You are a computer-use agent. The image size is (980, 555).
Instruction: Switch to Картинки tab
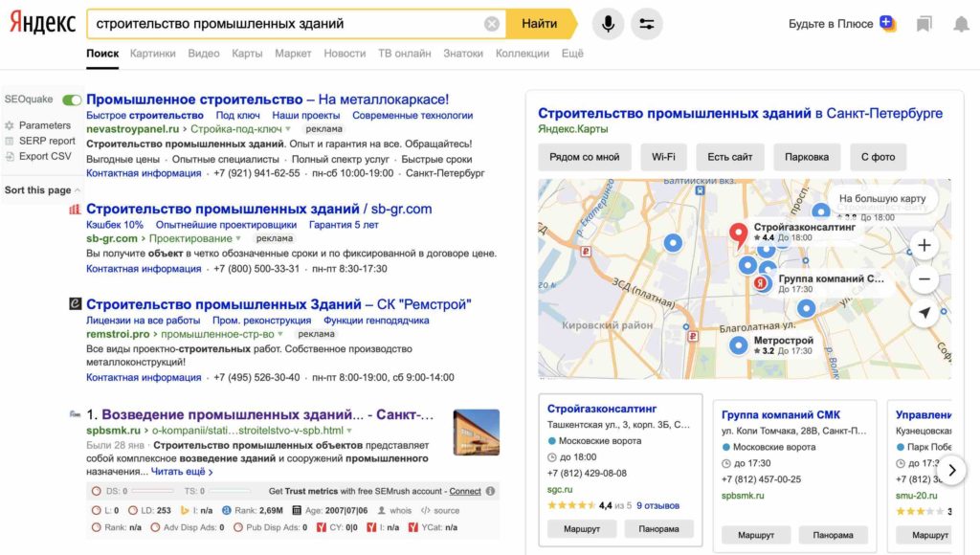coord(152,54)
